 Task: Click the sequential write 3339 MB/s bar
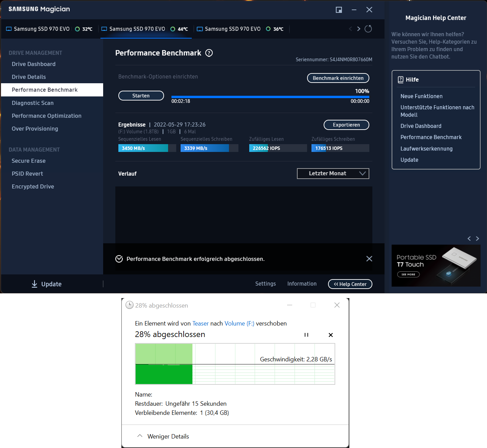pos(209,148)
